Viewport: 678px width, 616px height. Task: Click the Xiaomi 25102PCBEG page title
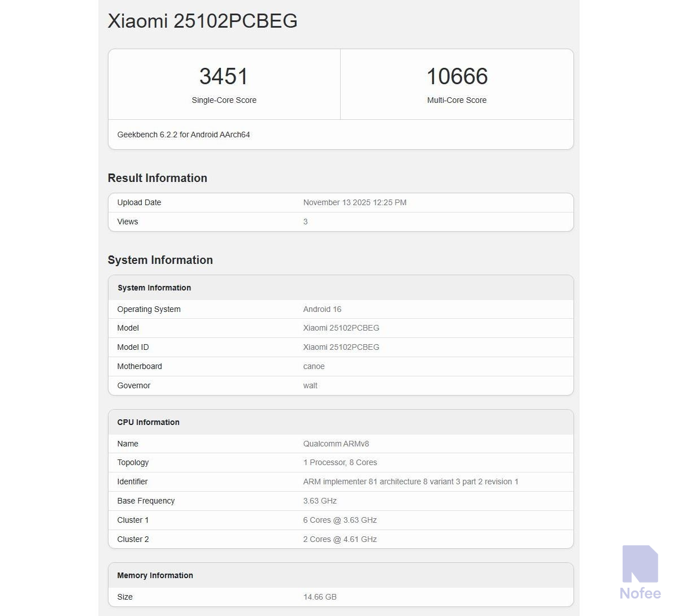click(202, 21)
